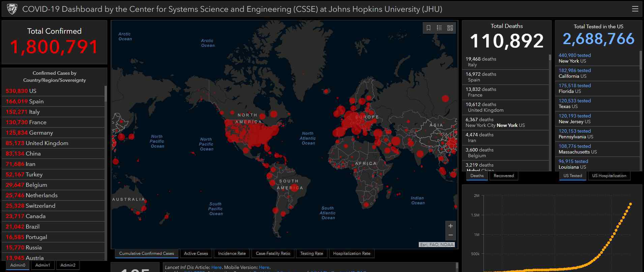This screenshot has width=644, height=272.
Task: Click the last point on cumulative chart
Action: tap(631, 204)
